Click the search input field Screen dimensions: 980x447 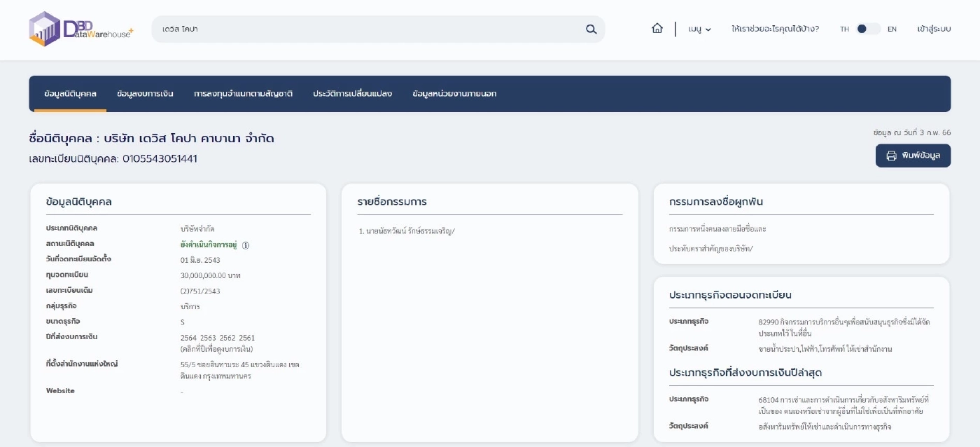(x=364, y=29)
